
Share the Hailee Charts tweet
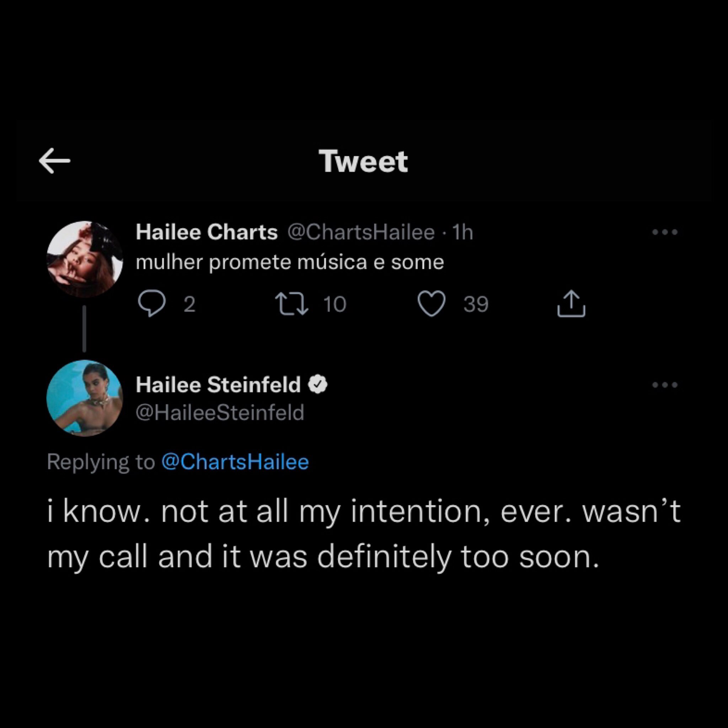click(x=571, y=303)
